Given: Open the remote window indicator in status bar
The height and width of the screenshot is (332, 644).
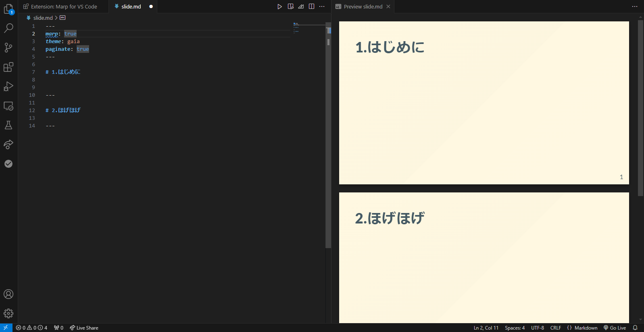Looking at the screenshot, I should tap(6, 328).
